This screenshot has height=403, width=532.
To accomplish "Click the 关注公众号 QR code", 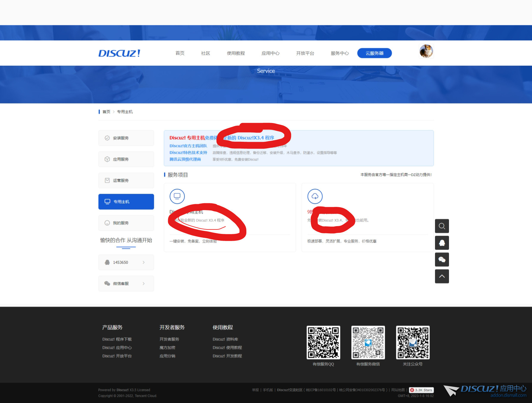I will click(x=413, y=342).
